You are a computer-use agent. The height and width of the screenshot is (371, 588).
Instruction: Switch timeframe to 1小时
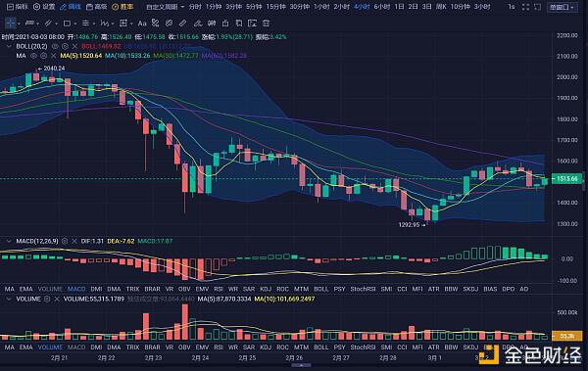click(x=321, y=7)
